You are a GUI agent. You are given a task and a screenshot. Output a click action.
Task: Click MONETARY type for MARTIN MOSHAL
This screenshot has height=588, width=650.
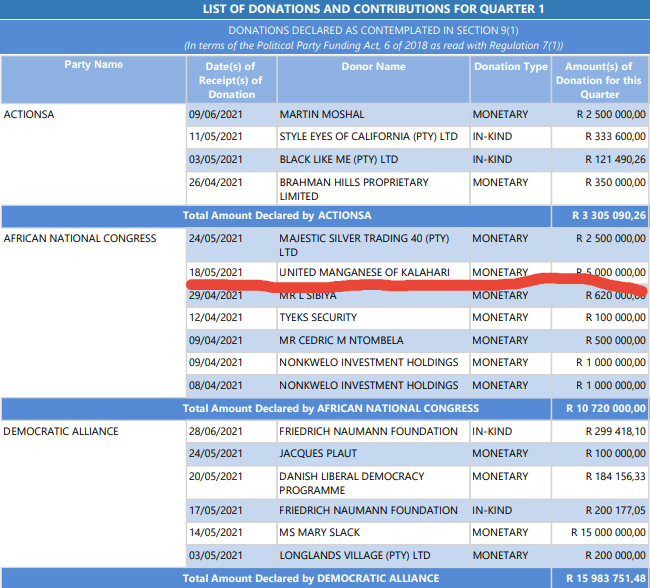click(500, 114)
